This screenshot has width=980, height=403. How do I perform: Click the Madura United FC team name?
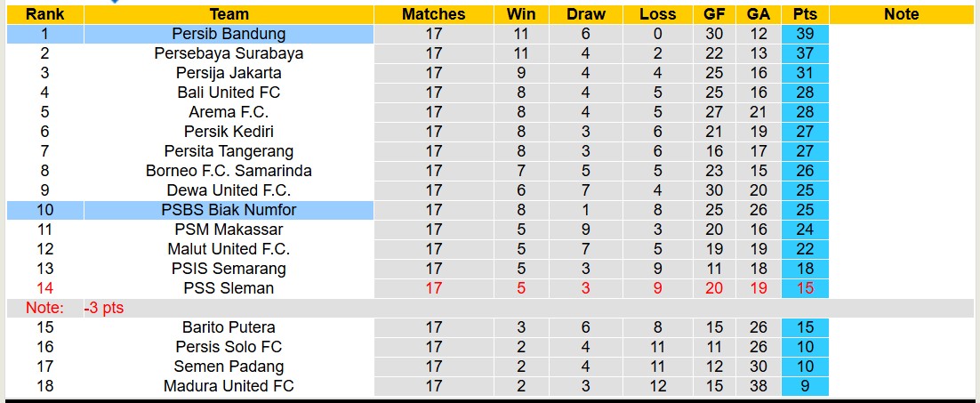(x=229, y=386)
